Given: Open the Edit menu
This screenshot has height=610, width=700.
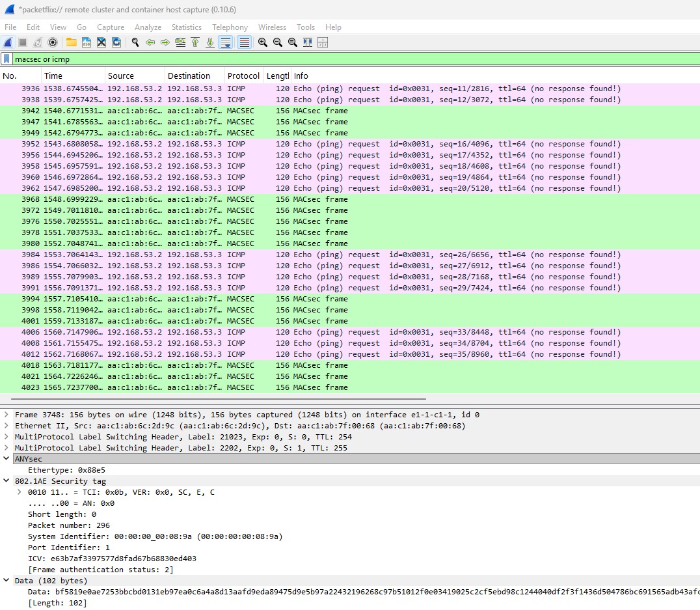Looking at the screenshot, I should (33, 27).
